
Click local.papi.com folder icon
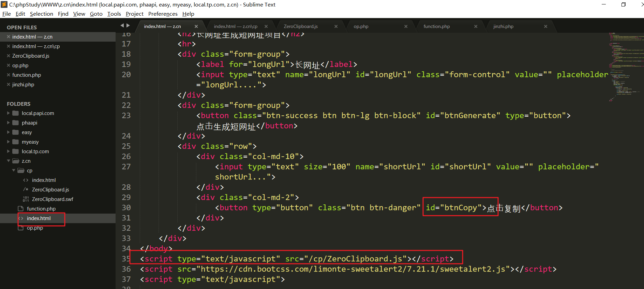coord(15,113)
